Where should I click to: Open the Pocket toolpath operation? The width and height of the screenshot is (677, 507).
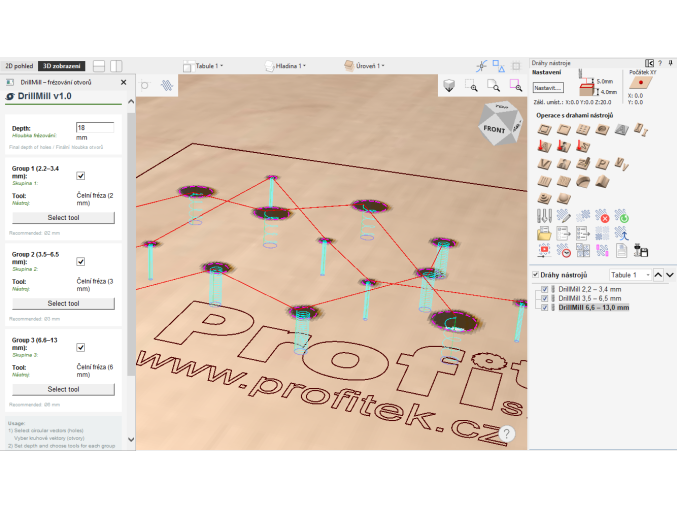click(563, 129)
